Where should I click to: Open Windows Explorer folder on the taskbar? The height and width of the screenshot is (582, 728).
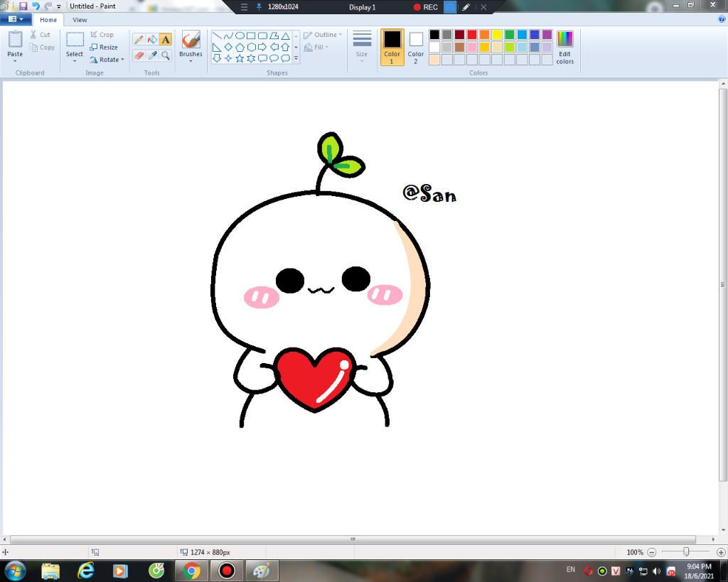50,571
